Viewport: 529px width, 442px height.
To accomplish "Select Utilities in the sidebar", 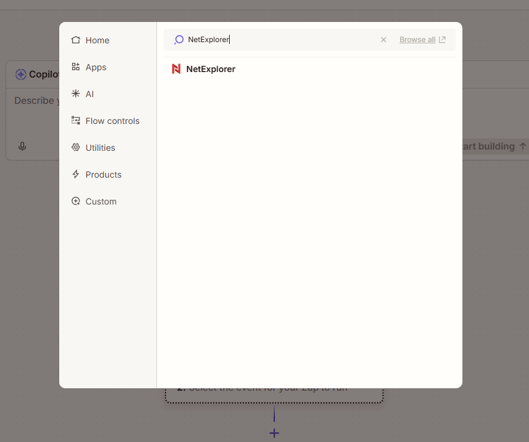I will pyautogui.click(x=93, y=148).
